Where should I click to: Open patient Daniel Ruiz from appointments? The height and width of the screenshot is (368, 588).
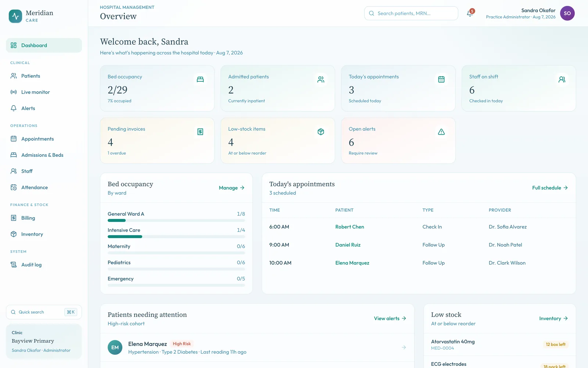click(x=348, y=245)
